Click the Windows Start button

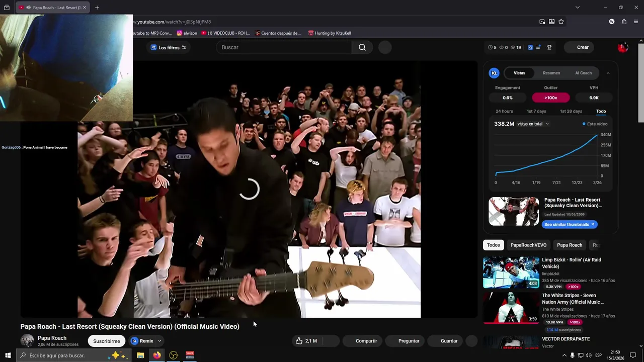pyautogui.click(x=8, y=355)
